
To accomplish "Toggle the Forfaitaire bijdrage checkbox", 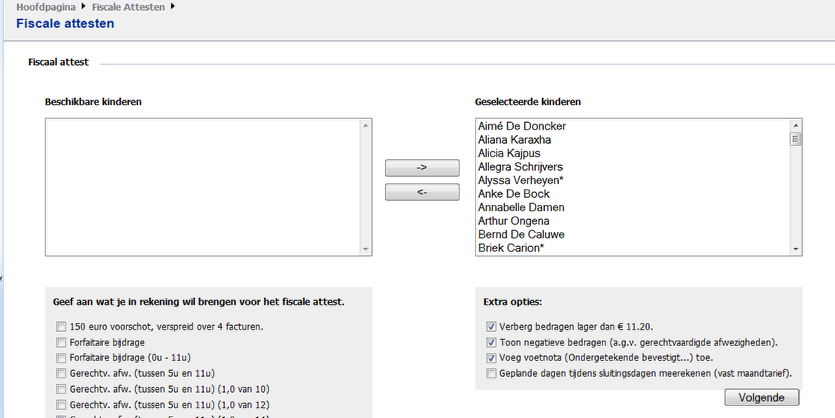I will 62,342.
